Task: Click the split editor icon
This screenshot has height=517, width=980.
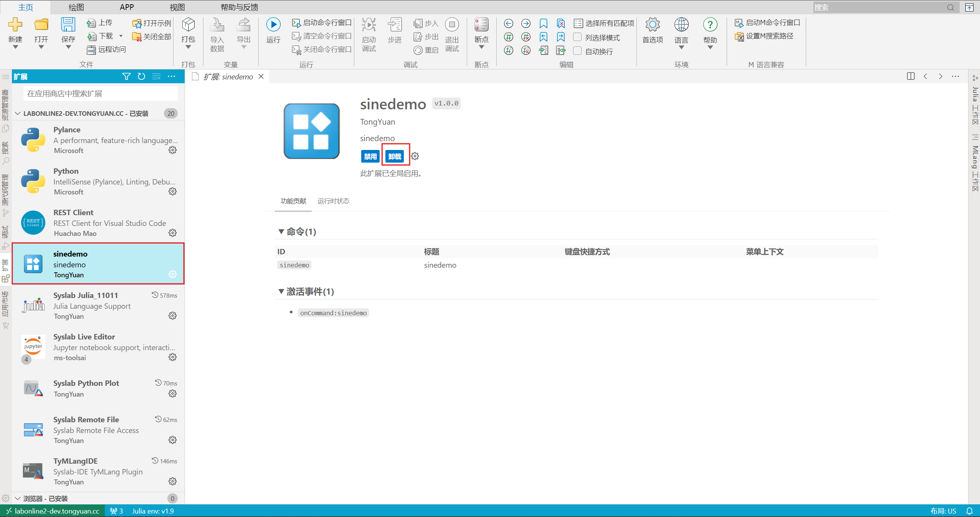Action: pos(911,76)
